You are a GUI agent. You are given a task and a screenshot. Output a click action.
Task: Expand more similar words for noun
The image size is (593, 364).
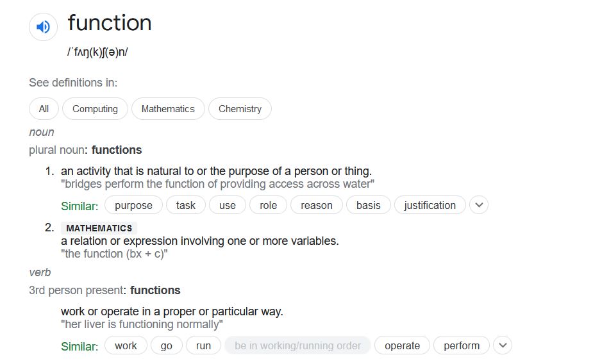click(479, 205)
